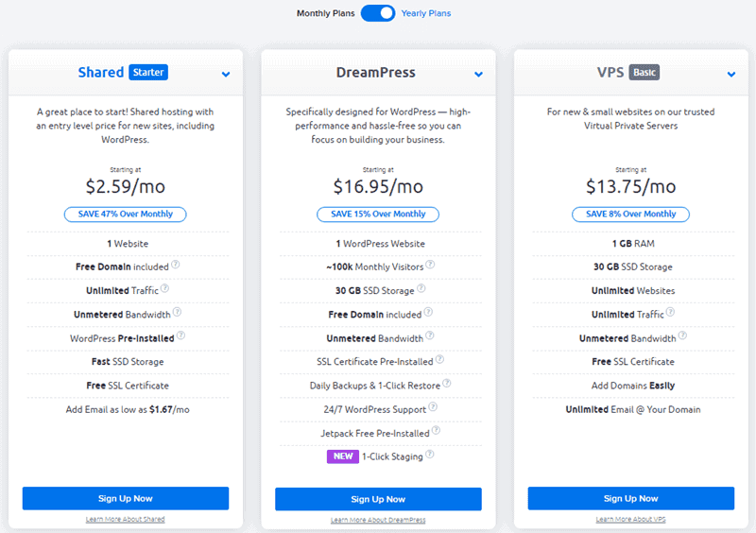Image resolution: width=756 pixels, height=533 pixels.
Task: Click the Starter badge
Action: point(148,73)
